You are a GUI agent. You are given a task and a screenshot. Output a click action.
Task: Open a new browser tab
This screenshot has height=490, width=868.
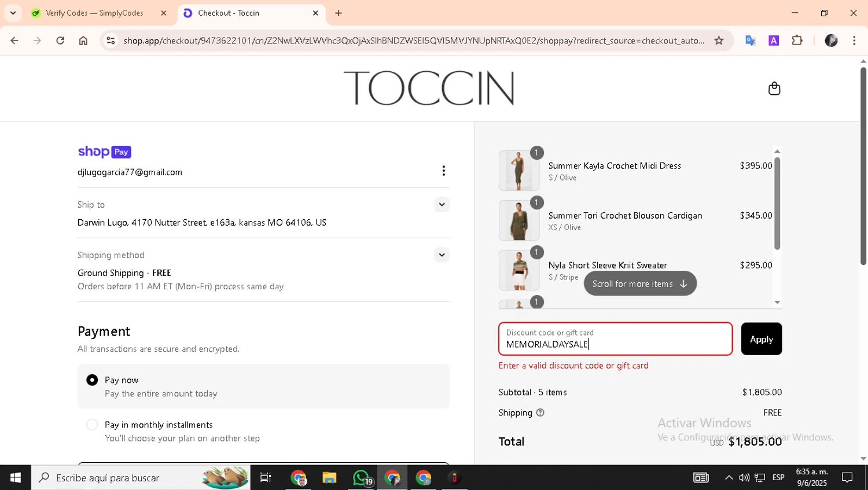click(339, 13)
